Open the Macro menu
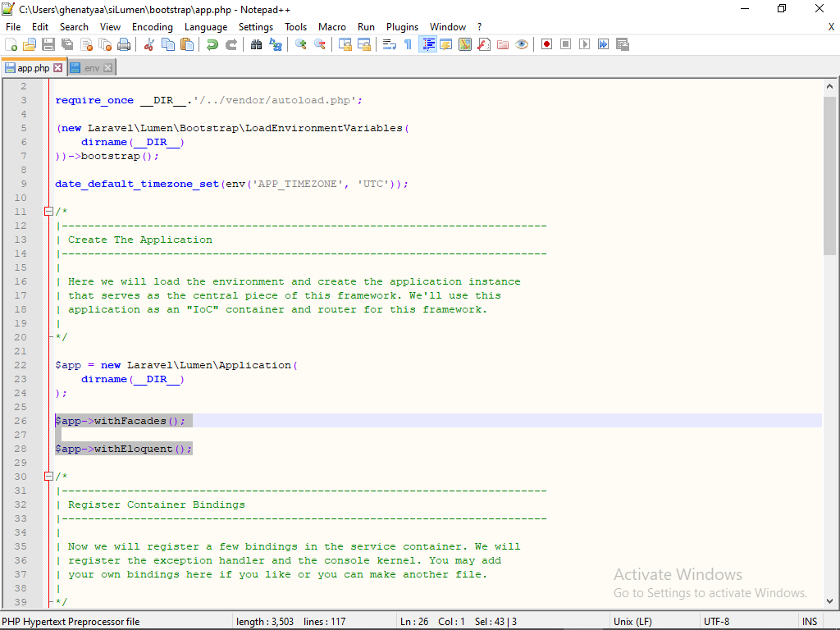 [332, 26]
